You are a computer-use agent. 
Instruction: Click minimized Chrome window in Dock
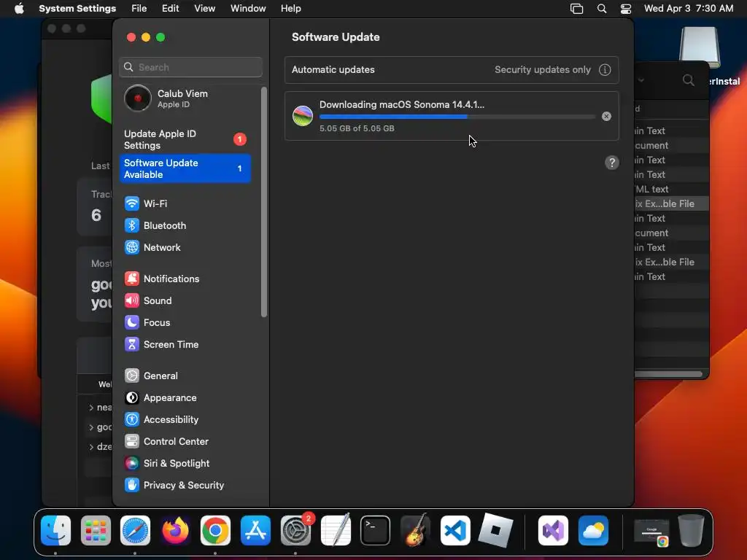tap(651, 531)
